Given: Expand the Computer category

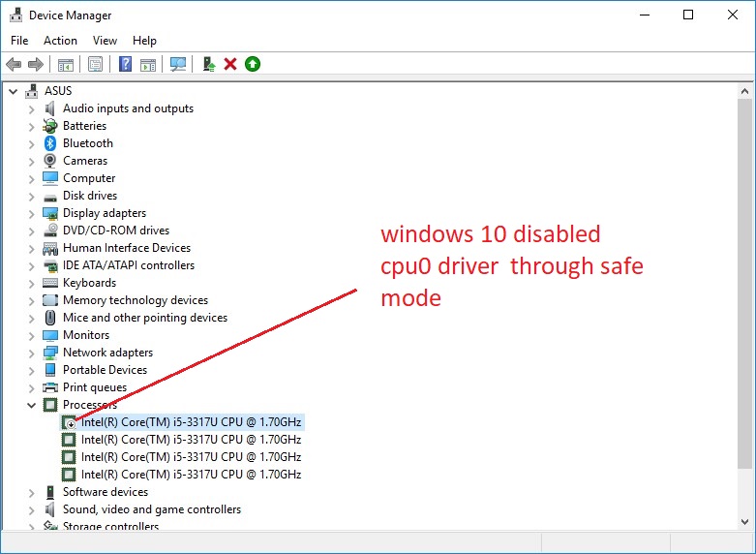Looking at the screenshot, I should 31,179.
